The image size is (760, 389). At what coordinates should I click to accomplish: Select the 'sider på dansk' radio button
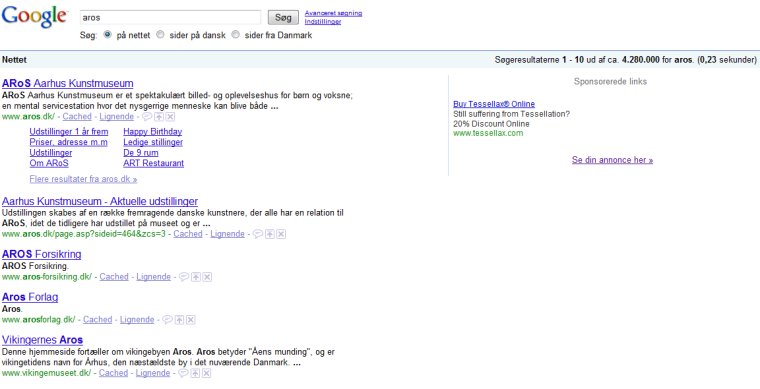(160, 35)
